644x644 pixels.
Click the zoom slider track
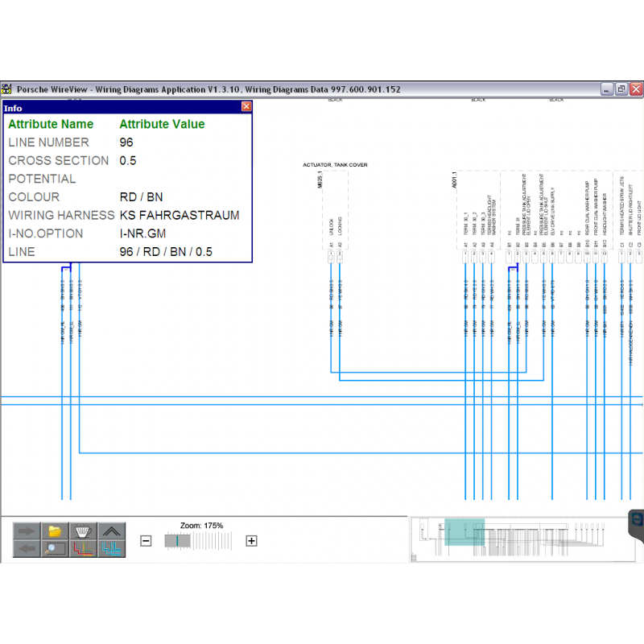click(201, 541)
